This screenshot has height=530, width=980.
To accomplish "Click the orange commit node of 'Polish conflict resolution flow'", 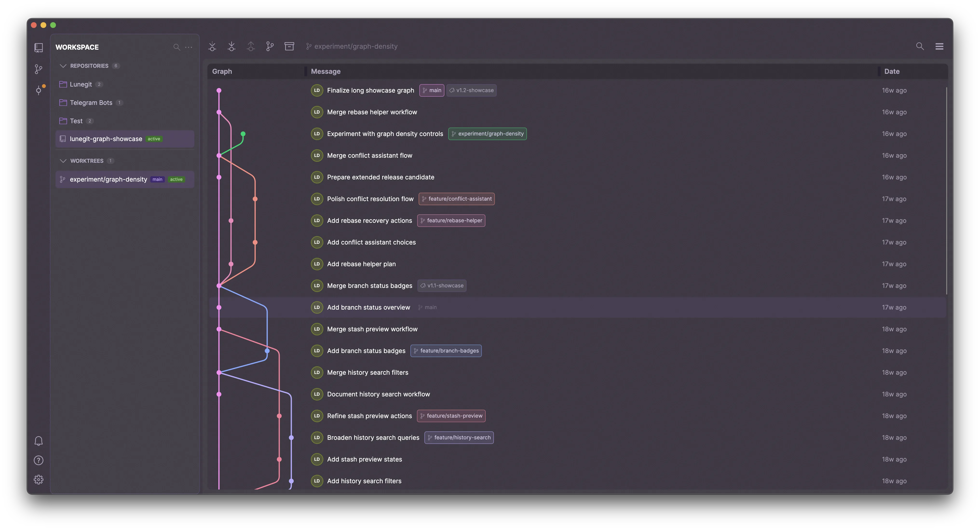I will coord(255,199).
